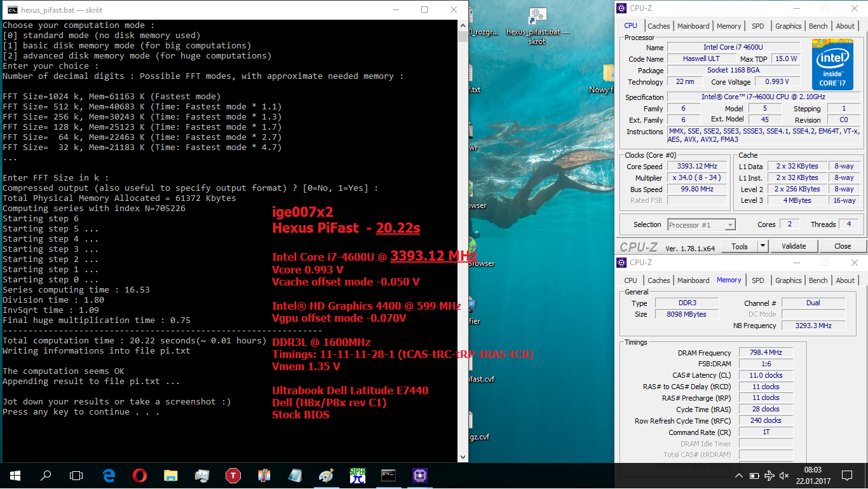Click Bus Speed value 99.80 MHz

click(x=698, y=189)
